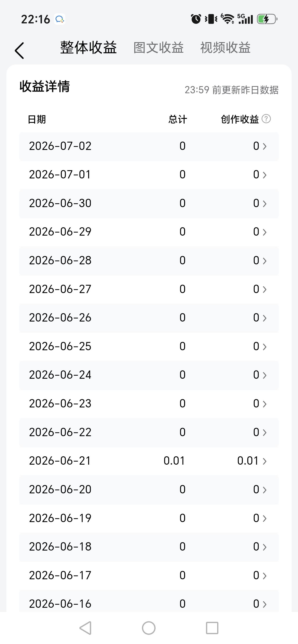
Task: Expand details chevron for 2026-06-17
Action: (x=265, y=576)
